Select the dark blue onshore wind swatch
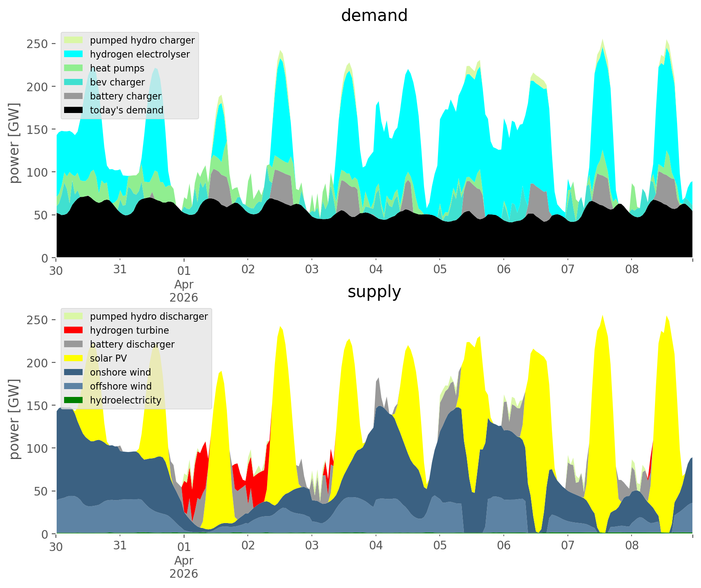 coord(74,372)
